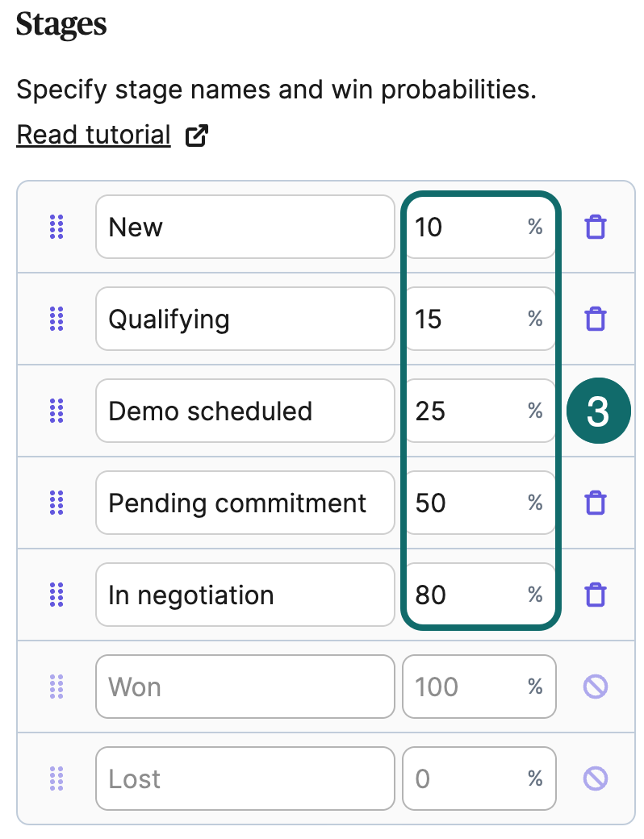
Task: Click the 50 percent probability field
Action: (x=479, y=503)
